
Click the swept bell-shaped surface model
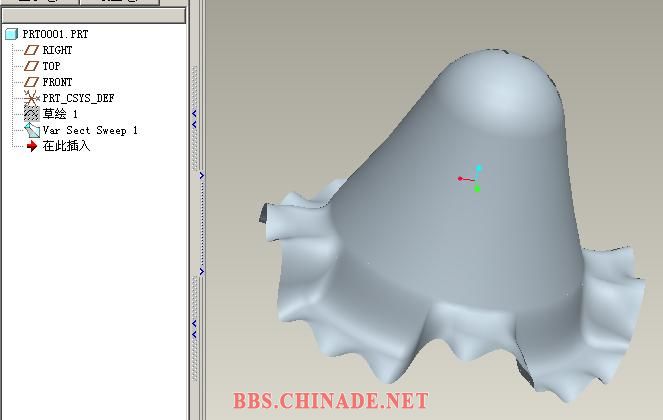click(x=452, y=228)
